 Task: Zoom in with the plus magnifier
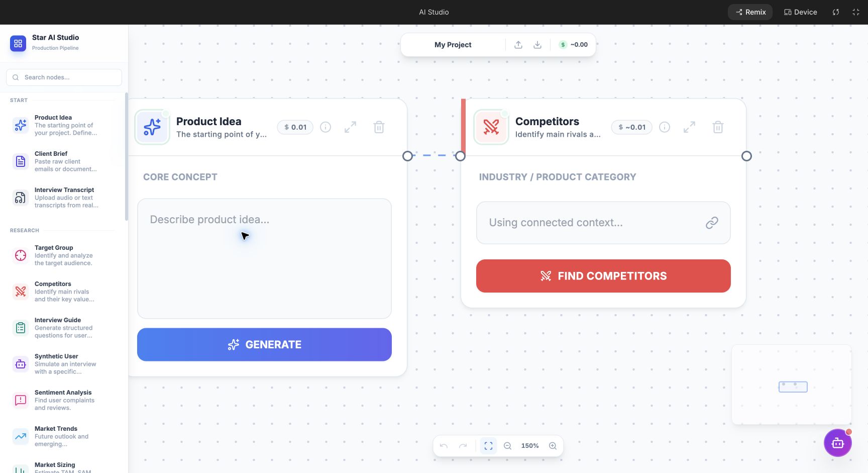553,446
